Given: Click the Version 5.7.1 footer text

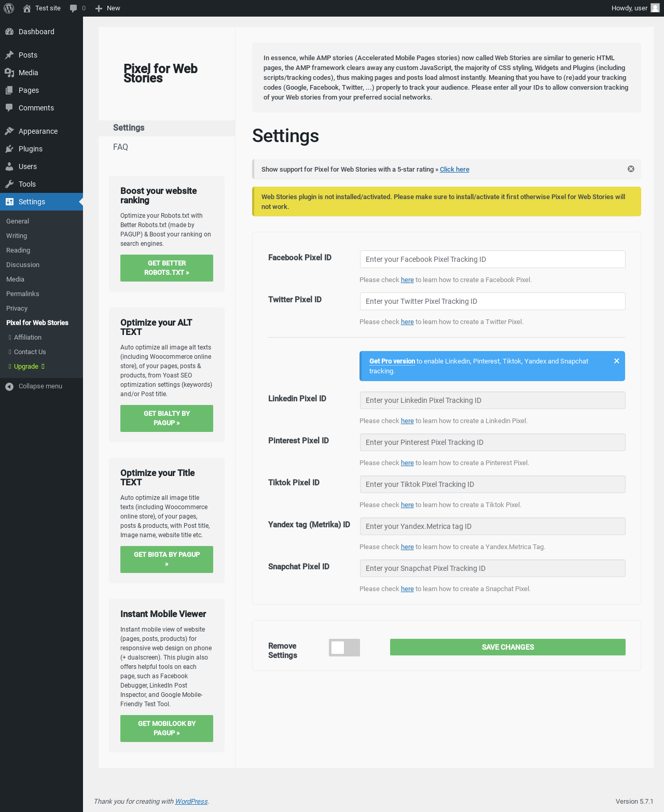Looking at the screenshot, I should (634, 802).
